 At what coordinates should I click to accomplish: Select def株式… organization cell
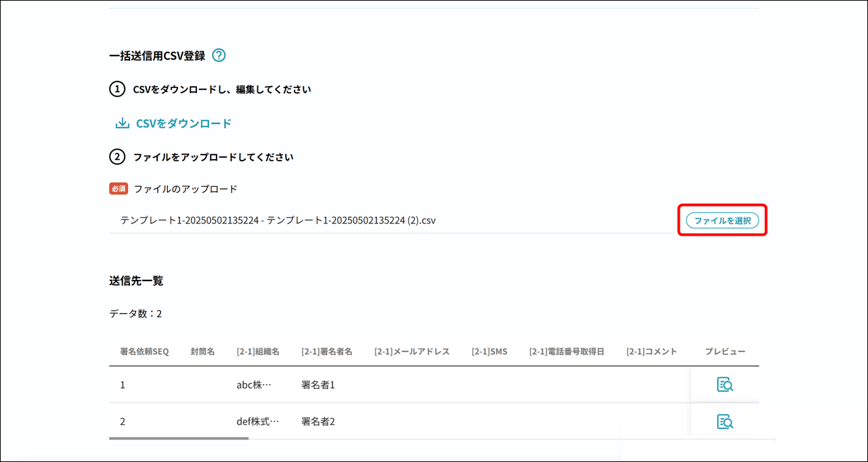[x=258, y=421]
